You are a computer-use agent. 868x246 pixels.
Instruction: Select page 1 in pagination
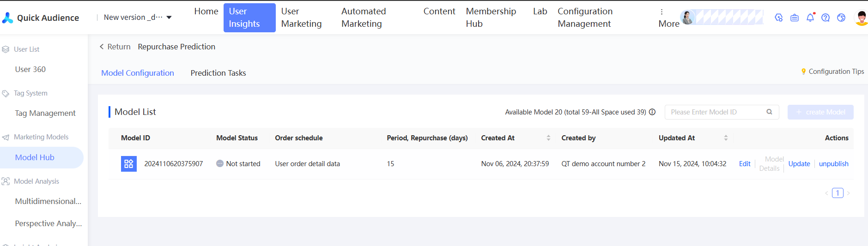pos(838,193)
